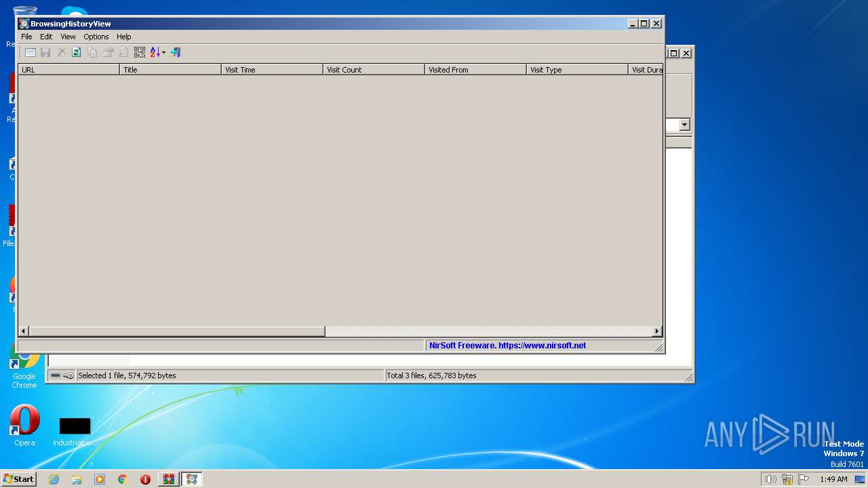Open the NirSoft Freeware website link
This screenshot has height=488, width=868.
tap(507, 345)
